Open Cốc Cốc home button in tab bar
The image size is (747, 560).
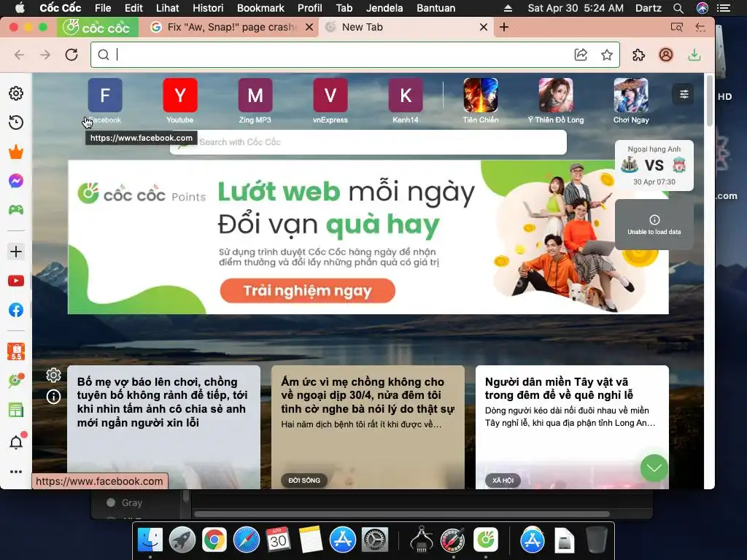click(98, 27)
